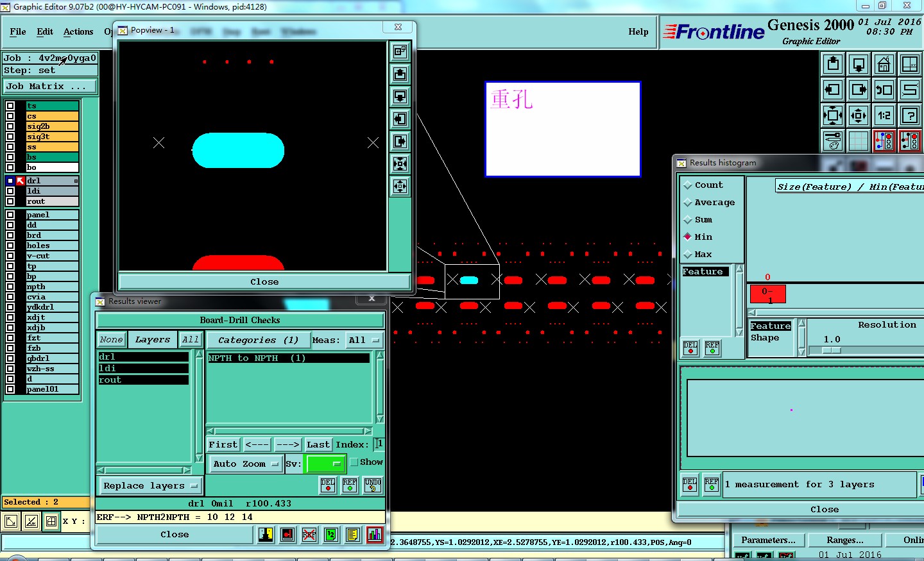Open the Auto Zoom dropdown
Image resolution: width=924 pixels, height=561 pixels.
246,464
